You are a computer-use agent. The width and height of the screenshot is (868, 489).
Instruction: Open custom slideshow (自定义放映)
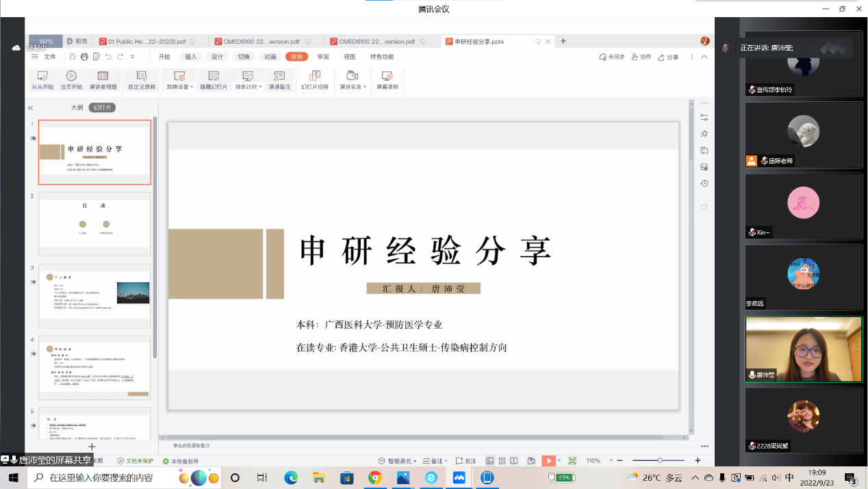142,80
